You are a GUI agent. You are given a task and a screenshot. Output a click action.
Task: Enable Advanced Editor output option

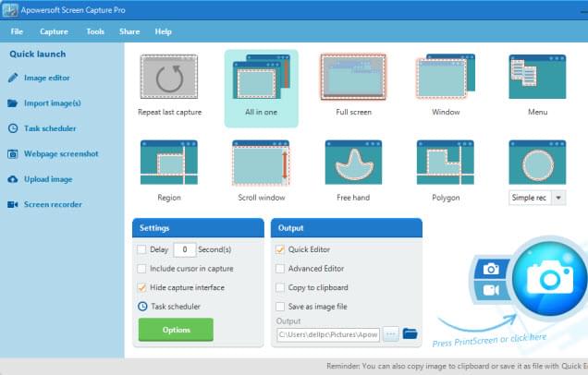click(280, 269)
